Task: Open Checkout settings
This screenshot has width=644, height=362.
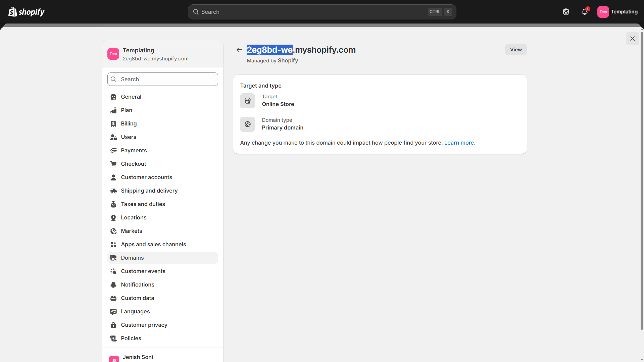Action: tap(163, 164)
